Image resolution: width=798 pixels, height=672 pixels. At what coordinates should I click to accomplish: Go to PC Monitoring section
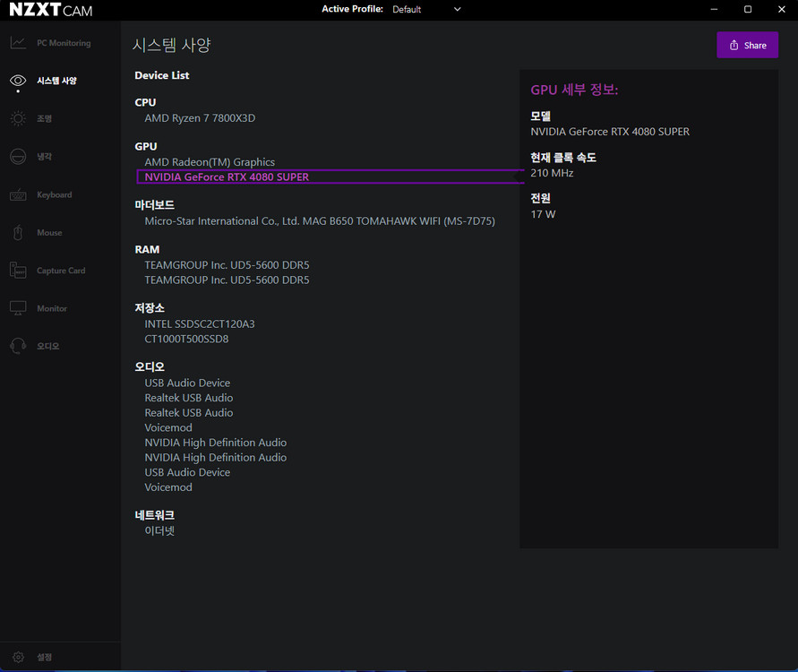pyautogui.click(x=64, y=43)
